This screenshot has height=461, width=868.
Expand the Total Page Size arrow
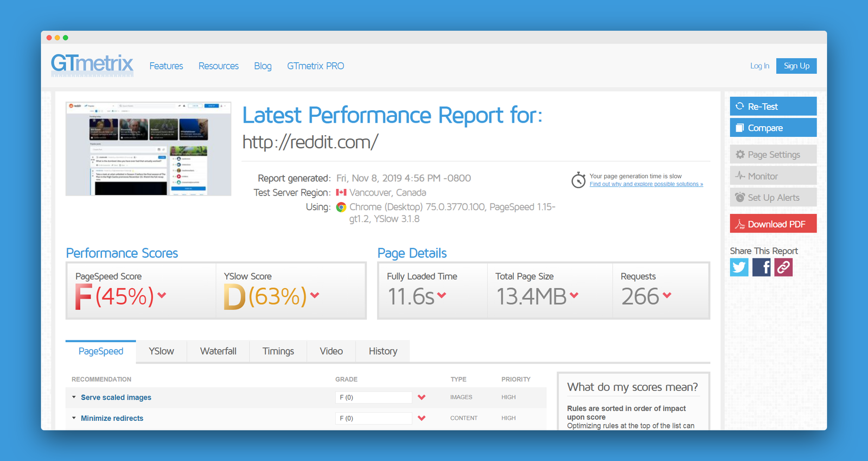point(574,295)
